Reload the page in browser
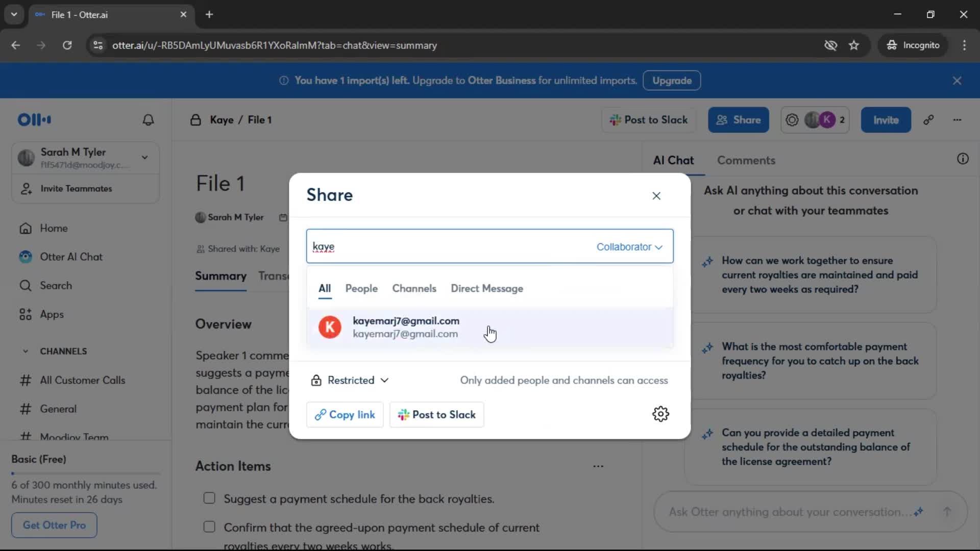This screenshot has height=551, width=980. 67,45
